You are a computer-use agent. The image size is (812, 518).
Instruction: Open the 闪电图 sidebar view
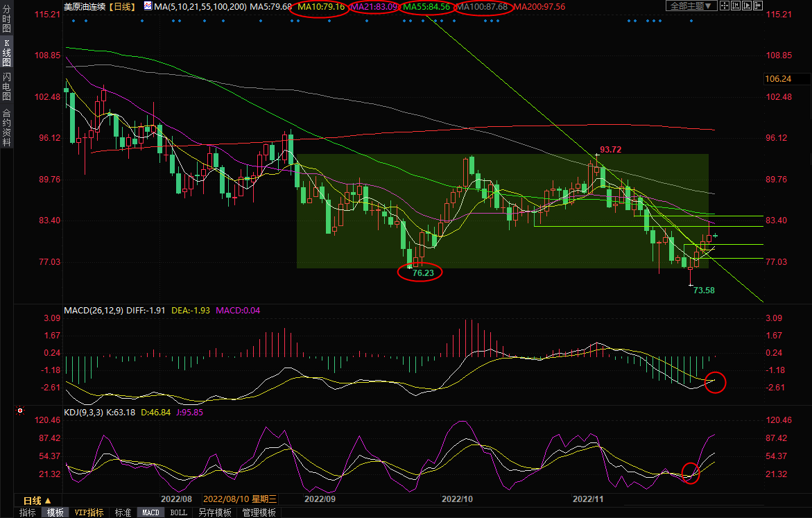tap(6, 85)
